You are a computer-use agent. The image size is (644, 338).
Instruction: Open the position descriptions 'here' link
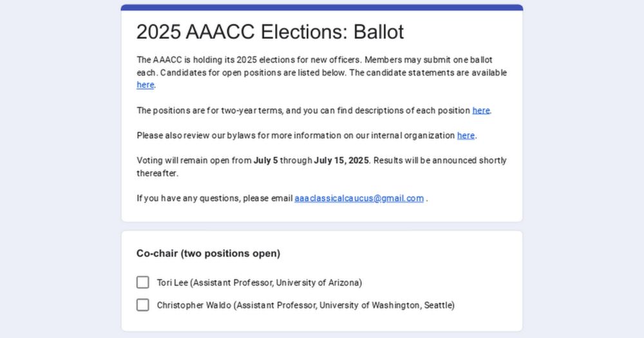coord(481,111)
